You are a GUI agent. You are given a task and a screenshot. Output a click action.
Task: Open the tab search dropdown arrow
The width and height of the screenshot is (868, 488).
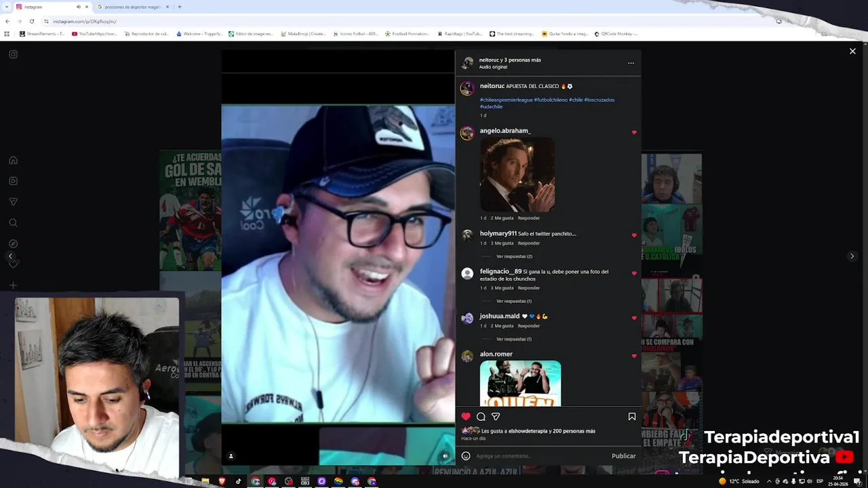click(x=6, y=7)
